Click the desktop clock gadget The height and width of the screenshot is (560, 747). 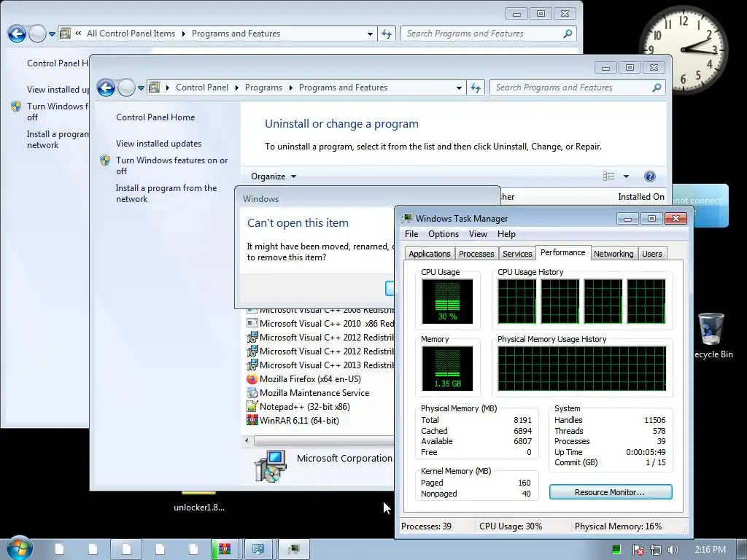(x=684, y=50)
